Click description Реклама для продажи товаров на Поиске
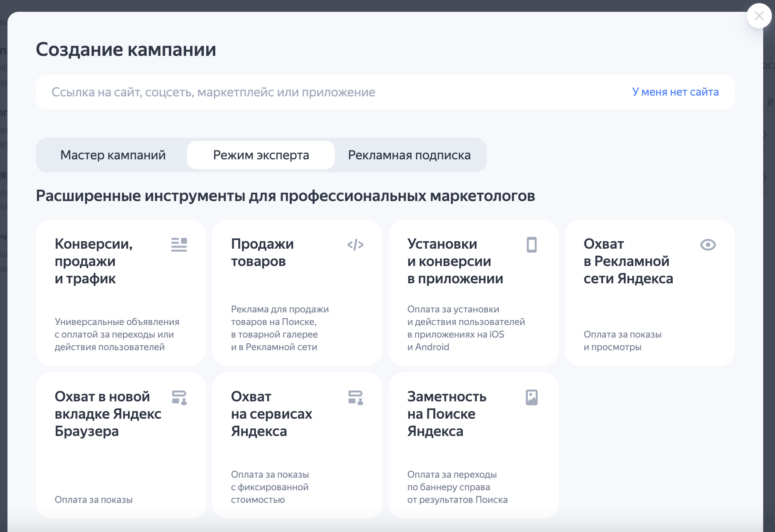 [280, 328]
